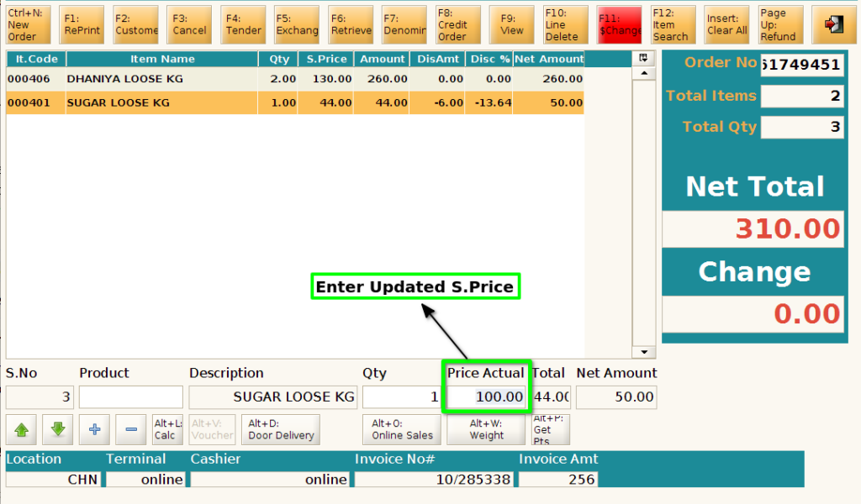Select the DHANIYA LOOSE KG row
861x504 pixels.
295,79
